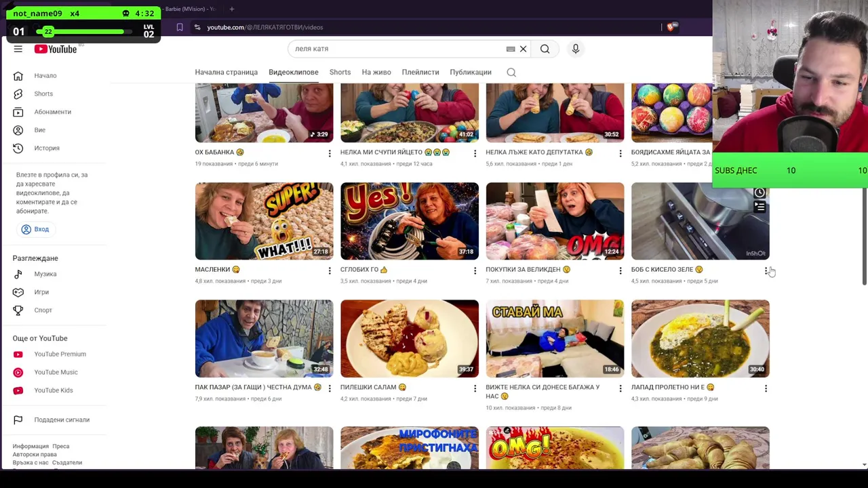Add БОБ С КИСЕЛО ЗЕЛЕ to Watch Later

point(759,193)
